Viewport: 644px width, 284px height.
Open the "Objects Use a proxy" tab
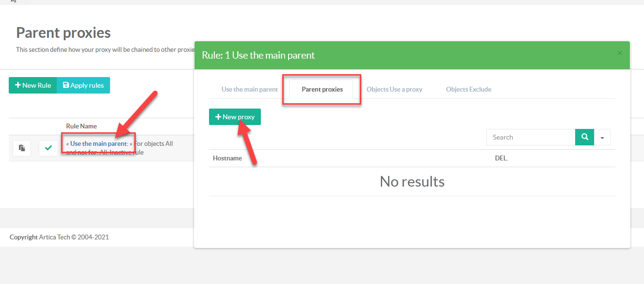(394, 89)
